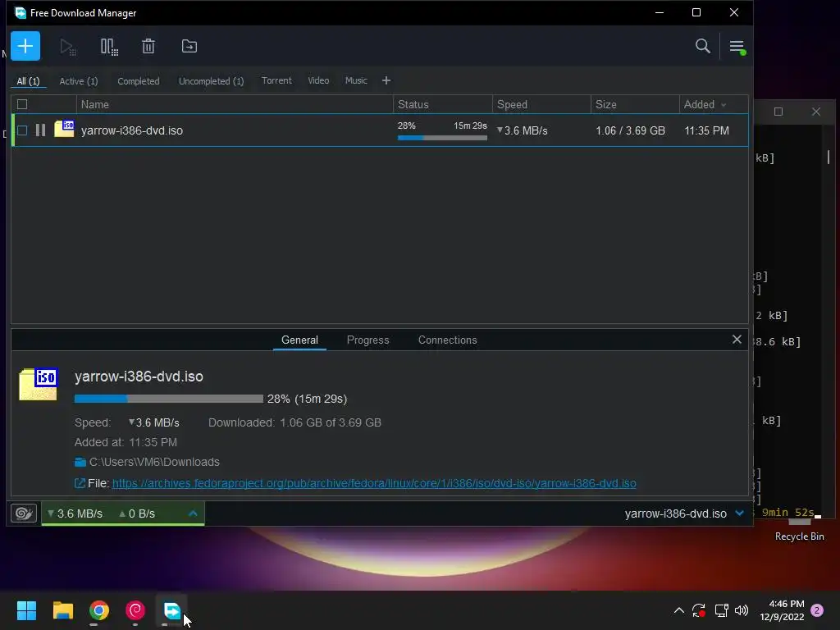Move download to folder via toolbar icon
The height and width of the screenshot is (630, 840).
(x=189, y=46)
